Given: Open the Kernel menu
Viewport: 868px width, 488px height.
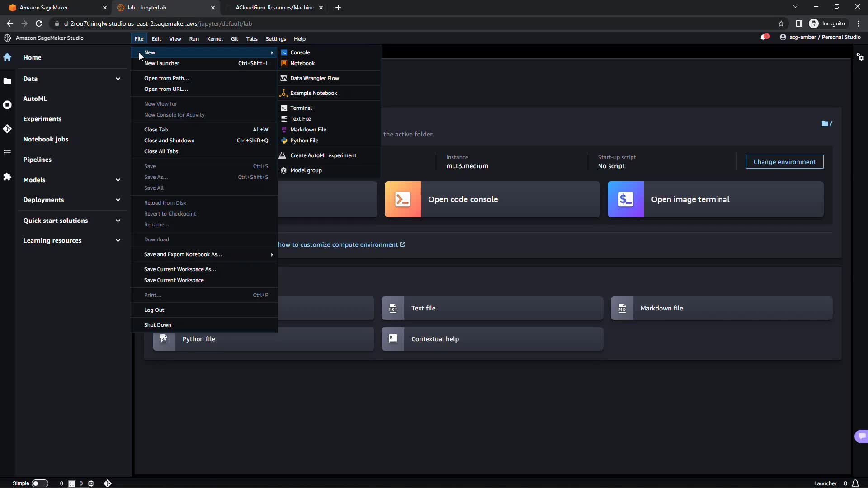Looking at the screenshot, I should (215, 39).
